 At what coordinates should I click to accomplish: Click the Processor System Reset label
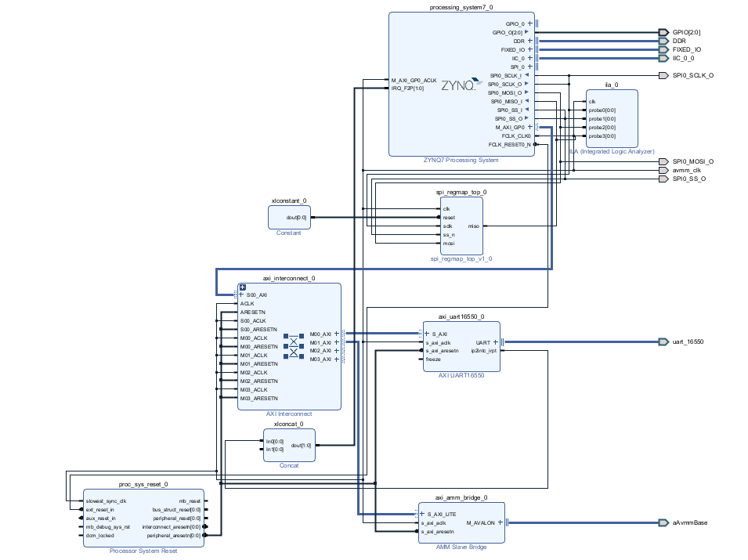[x=143, y=551]
